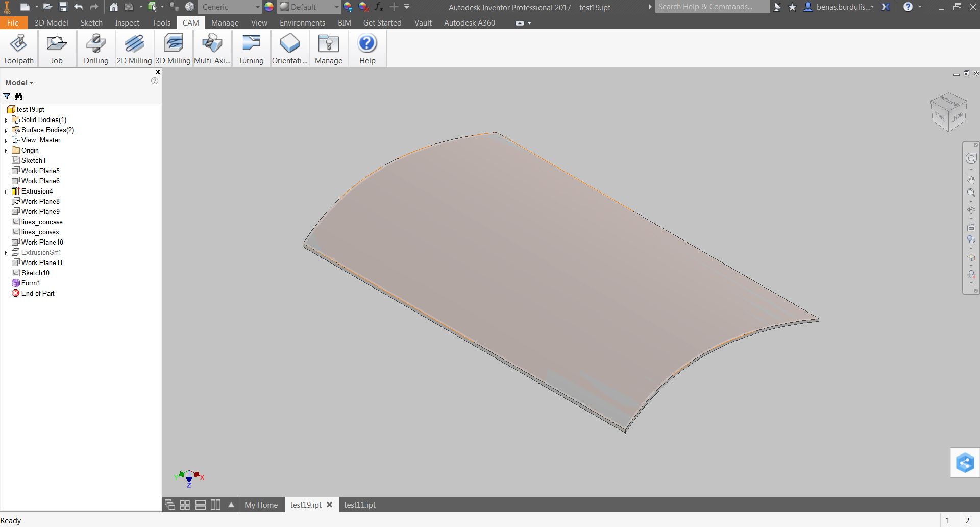Viewport: 980px width, 527px height.
Task: Open the Turning operation tool
Action: [251, 49]
